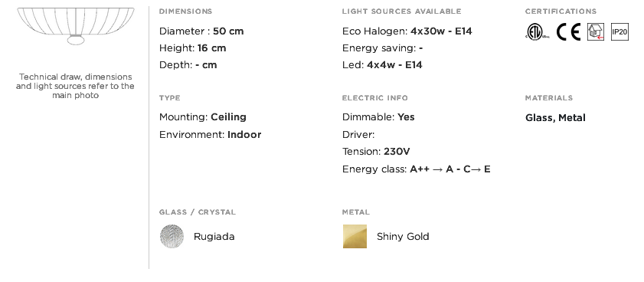644x282 pixels.
Task: Click the Electric Info heading
Action: click(x=375, y=98)
